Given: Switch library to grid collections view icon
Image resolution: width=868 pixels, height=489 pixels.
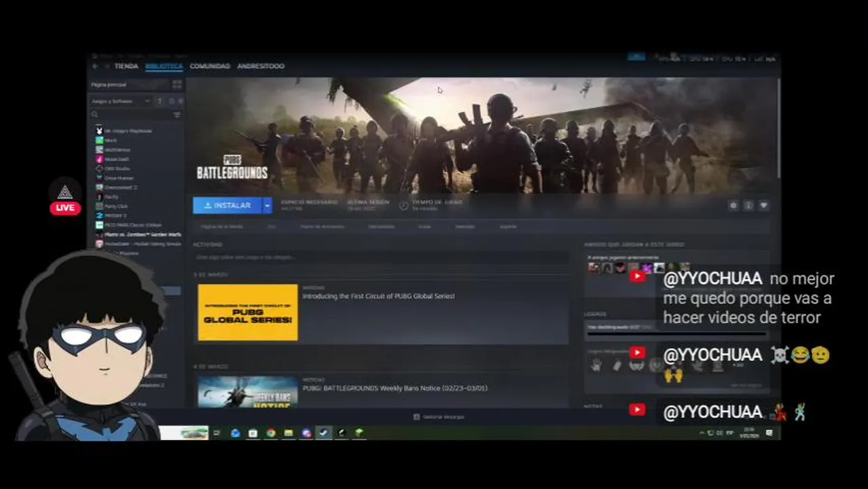Looking at the screenshot, I should [177, 84].
